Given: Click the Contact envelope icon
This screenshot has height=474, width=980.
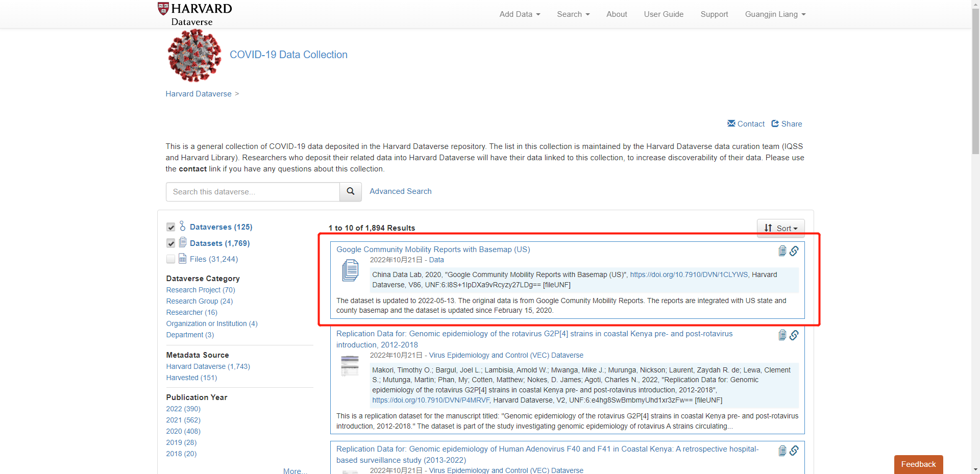Looking at the screenshot, I should point(731,123).
